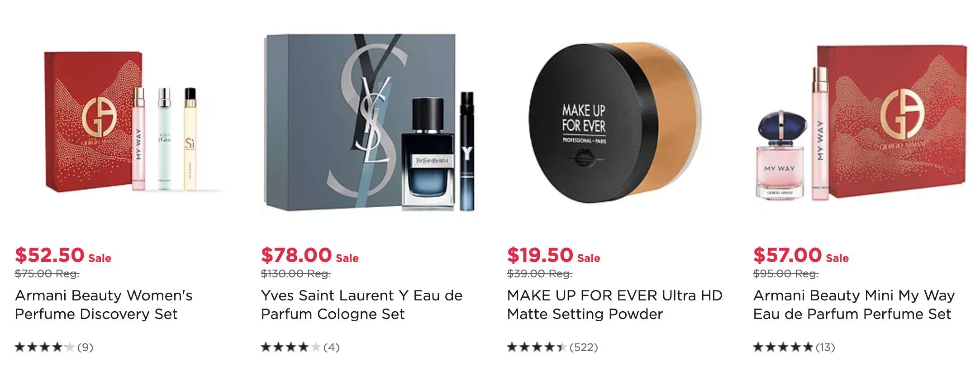This screenshot has width=980, height=371.
Task: Click star rating with 4 reviews
Action: point(290,347)
